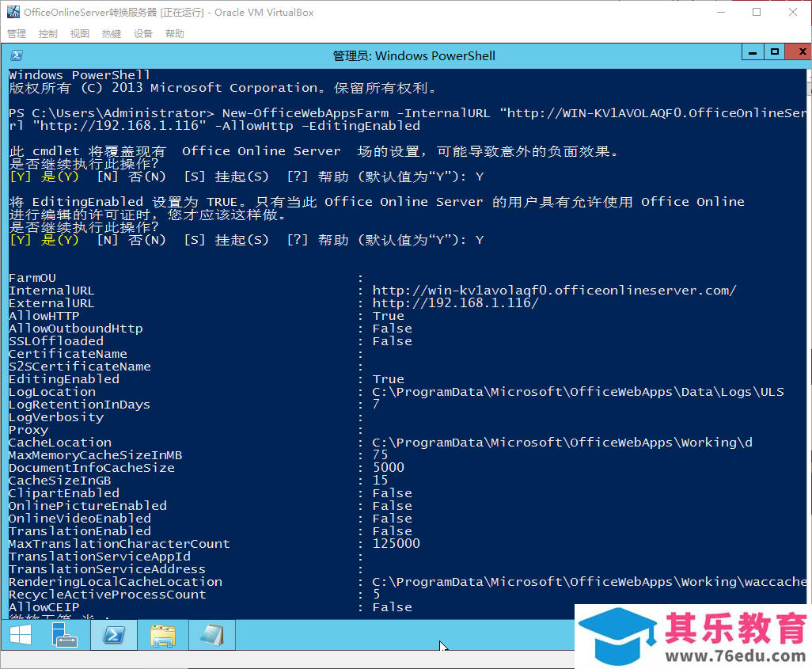The image size is (812, 669).
Task: Open the Windows Start button
Action: tap(21, 635)
